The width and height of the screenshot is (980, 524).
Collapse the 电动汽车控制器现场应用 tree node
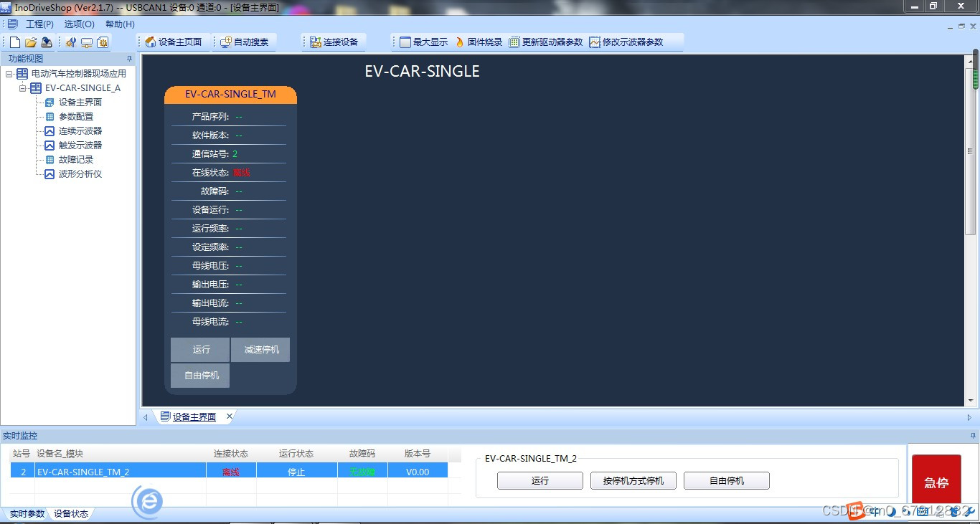coord(9,74)
